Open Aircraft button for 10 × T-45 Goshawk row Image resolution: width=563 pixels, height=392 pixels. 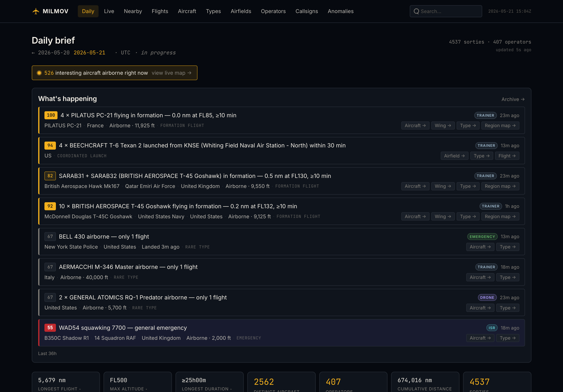click(415, 217)
